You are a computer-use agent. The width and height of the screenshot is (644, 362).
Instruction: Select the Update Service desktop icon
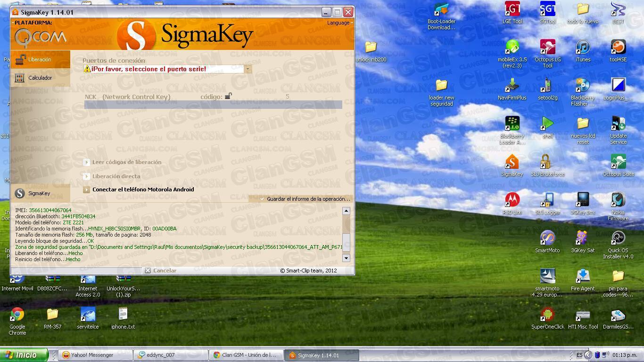(618, 131)
